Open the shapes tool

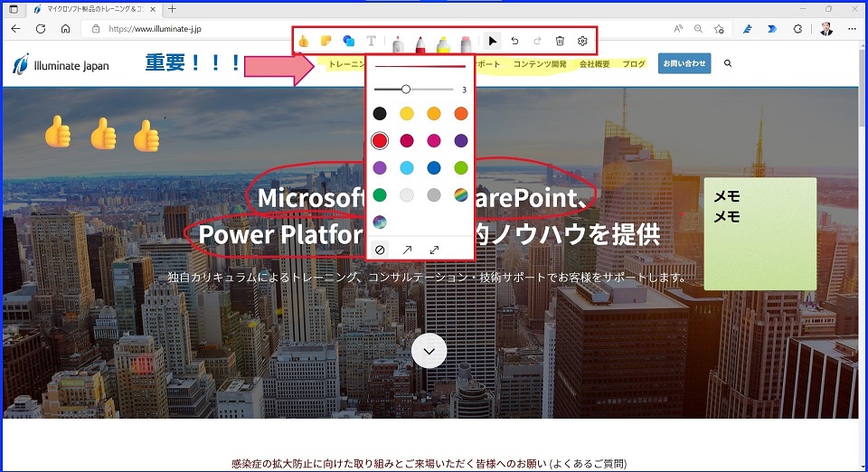[x=349, y=41]
